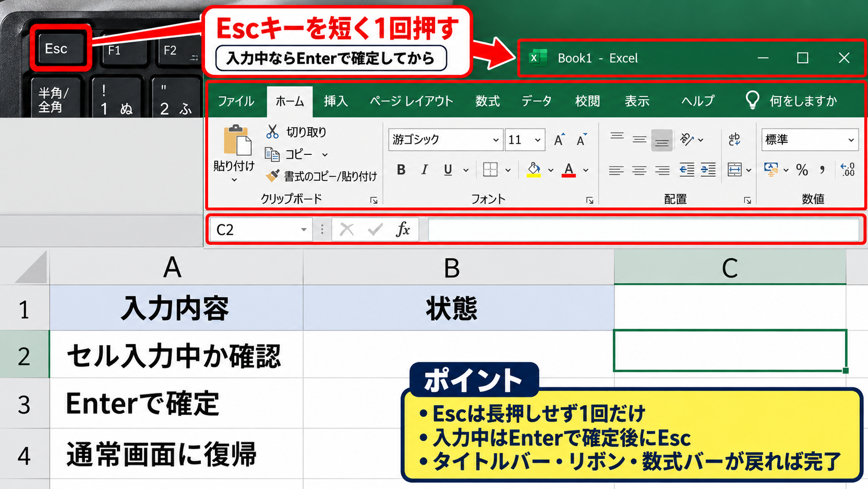Select row 3 header

click(24, 404)
